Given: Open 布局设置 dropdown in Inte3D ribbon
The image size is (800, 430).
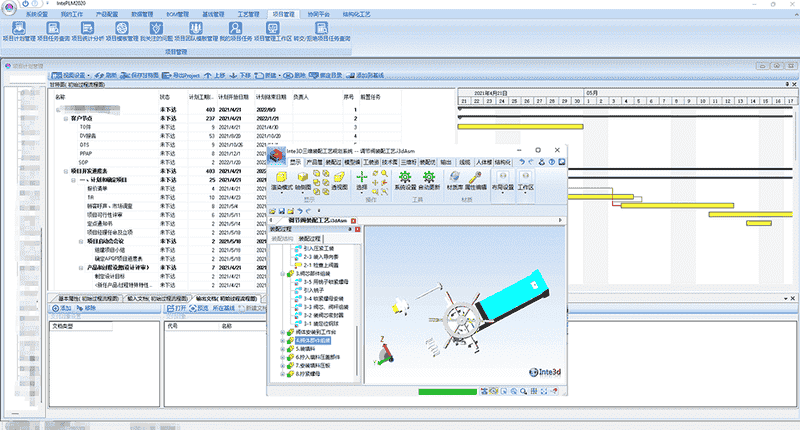Looking at the screenshot, I should click(503, 181).
